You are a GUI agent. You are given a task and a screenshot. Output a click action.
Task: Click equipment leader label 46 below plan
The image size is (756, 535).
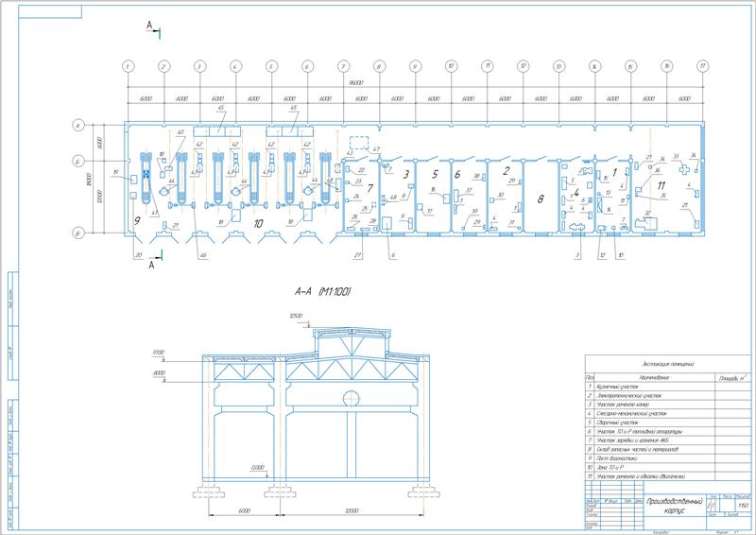(x=203, y=255)
